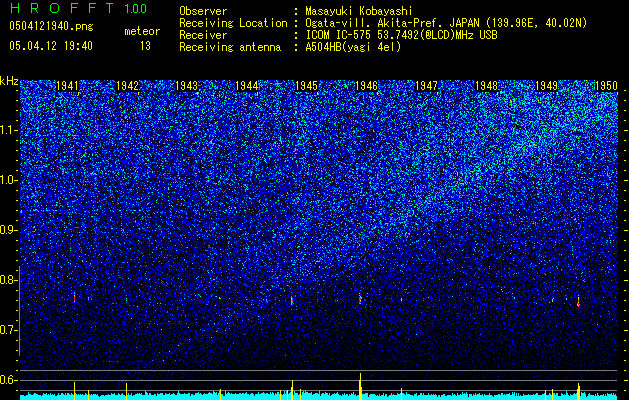This screenshot has width=629, height=400.
Task: Click the Ogata-vill. Akita-Pref. JAPAN location text
Action: tap(446, 23)
